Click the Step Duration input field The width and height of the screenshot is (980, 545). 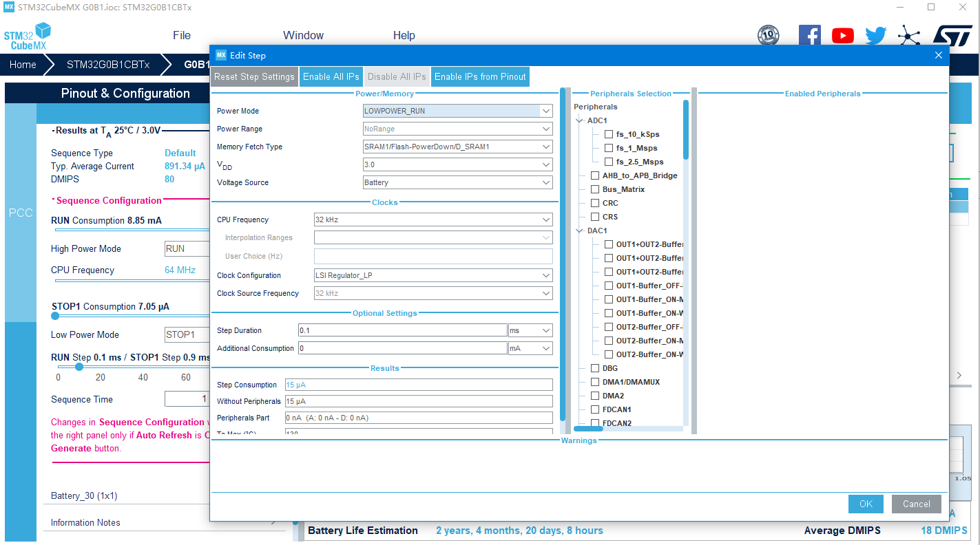pos(403,330)
